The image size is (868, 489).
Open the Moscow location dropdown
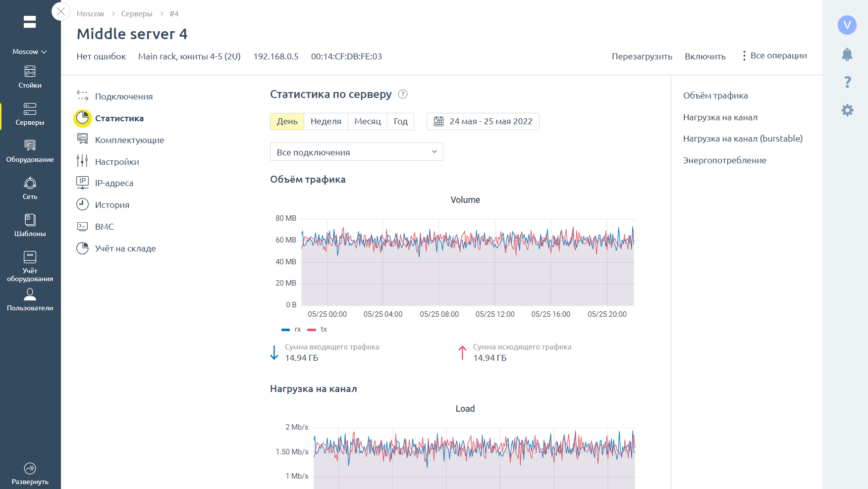point(30,51)
